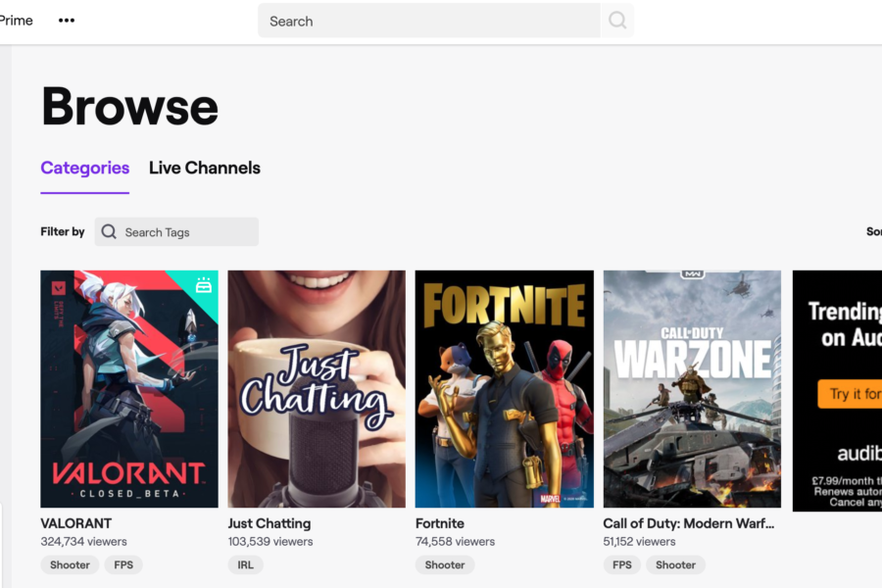Switch to the Categories tab

pyautogui.click(x=85, y=168)
